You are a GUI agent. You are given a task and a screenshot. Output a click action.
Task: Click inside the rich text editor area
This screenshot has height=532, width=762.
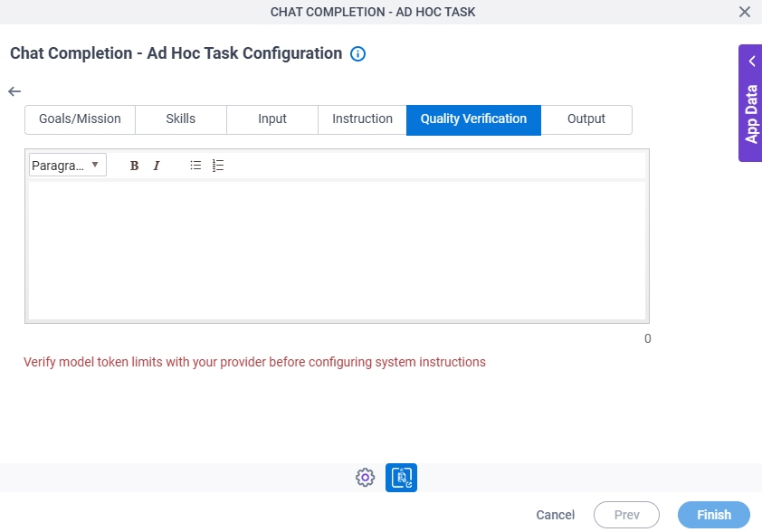(337, 251)
